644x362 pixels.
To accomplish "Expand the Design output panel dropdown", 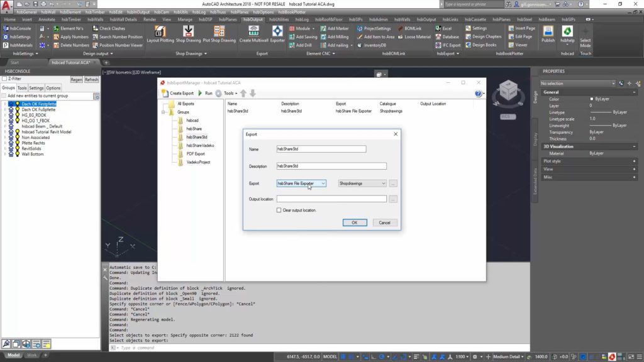I will coord(97,54).
